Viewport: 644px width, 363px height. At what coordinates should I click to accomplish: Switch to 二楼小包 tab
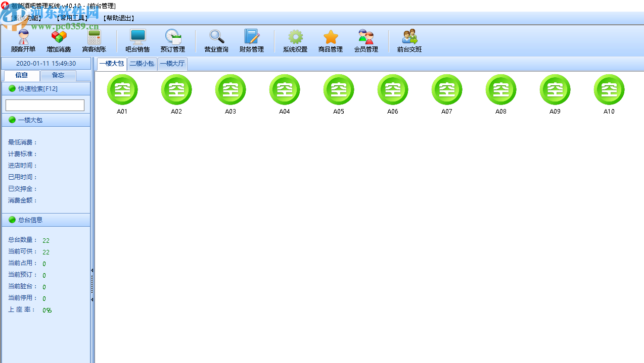pyautogui.click(x=142, y=64)
